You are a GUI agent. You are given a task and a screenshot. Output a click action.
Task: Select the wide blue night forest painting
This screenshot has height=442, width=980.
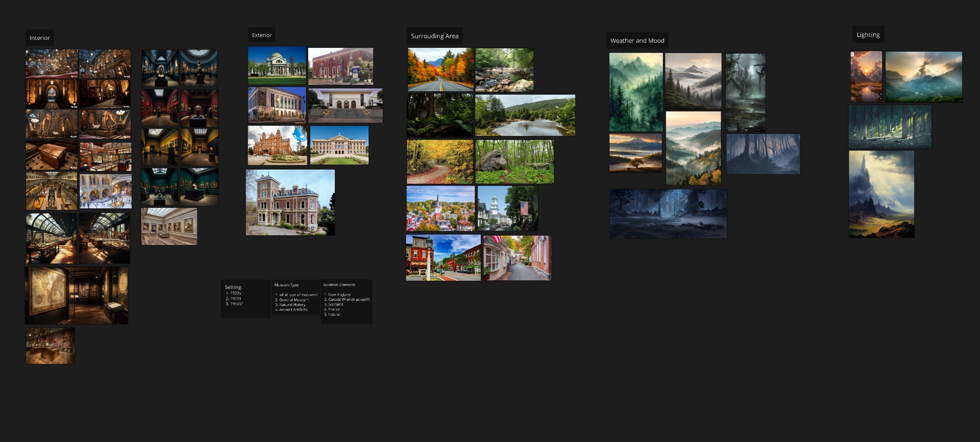click(x=668, y=214)
